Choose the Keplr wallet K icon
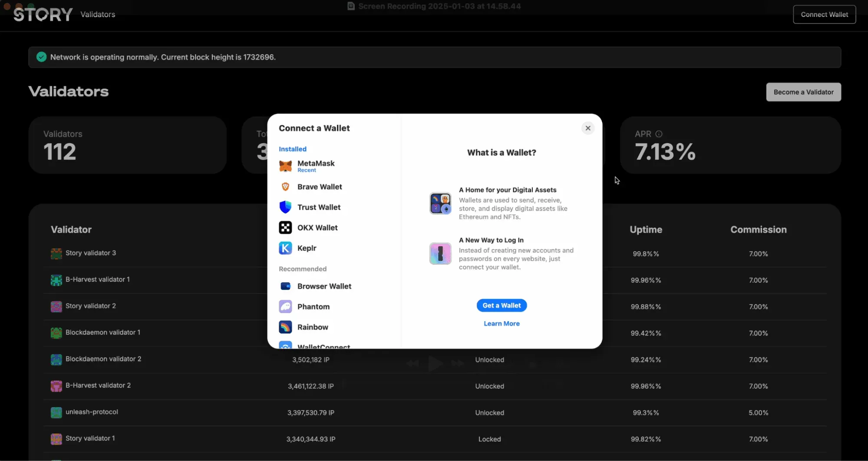This screenshot has height=461, width=868. 285,248
